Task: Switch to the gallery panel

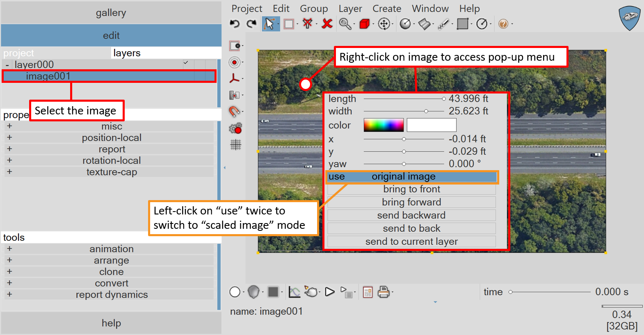Action: point(111,13)
